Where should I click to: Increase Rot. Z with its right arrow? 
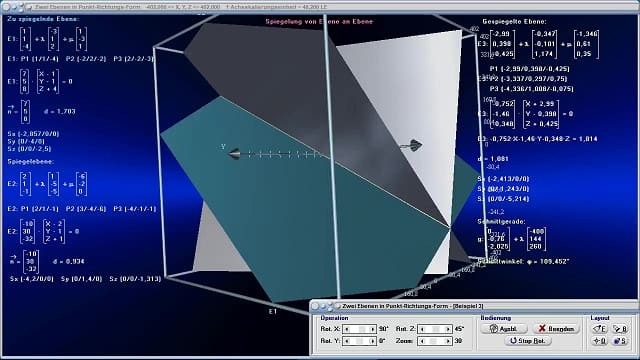447,329
